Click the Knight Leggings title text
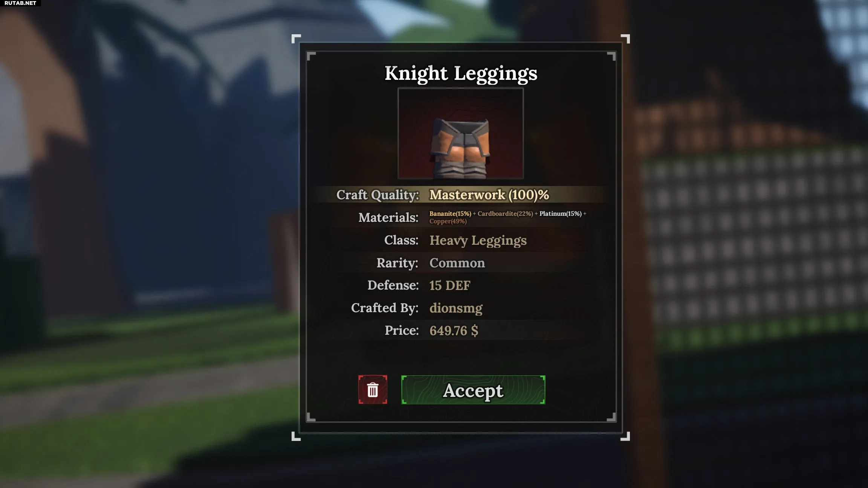The image size is (868, 488). 461,73
